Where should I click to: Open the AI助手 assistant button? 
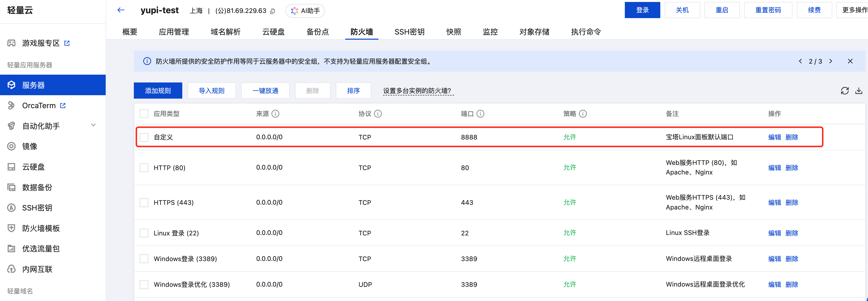(x=305, y=11)
